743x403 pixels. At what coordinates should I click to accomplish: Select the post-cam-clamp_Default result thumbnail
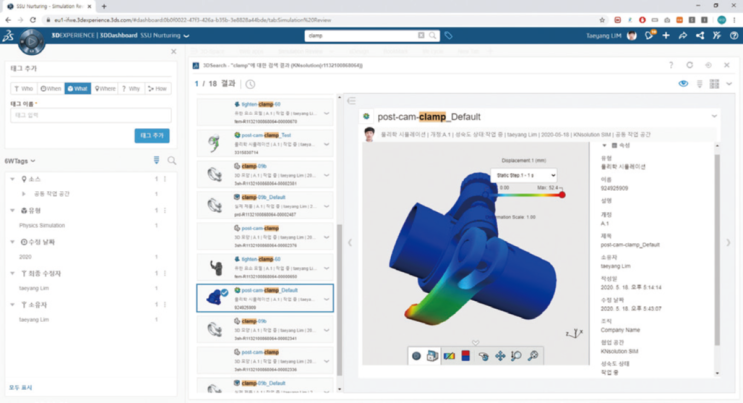click(x=217, y=297)
